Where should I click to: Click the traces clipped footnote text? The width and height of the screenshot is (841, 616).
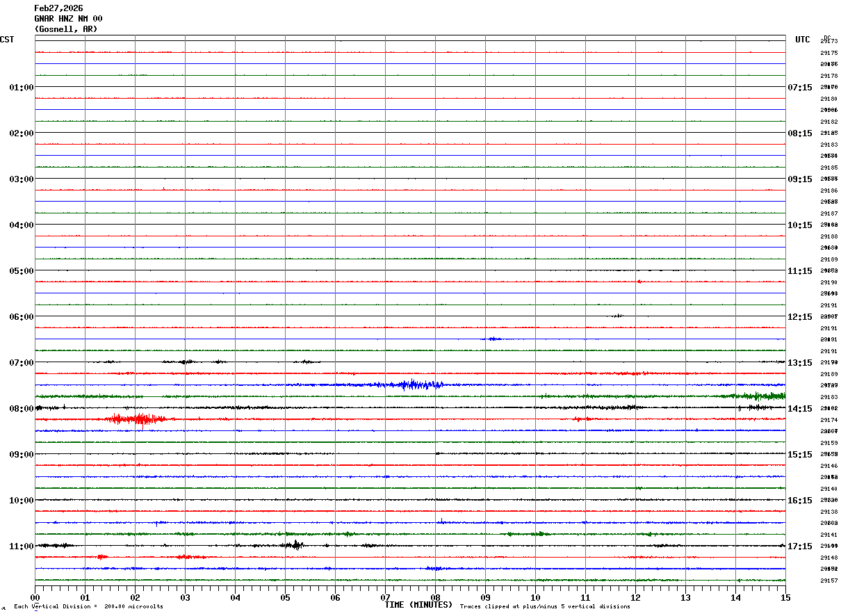pyautogui.click(x=545, y=606)
